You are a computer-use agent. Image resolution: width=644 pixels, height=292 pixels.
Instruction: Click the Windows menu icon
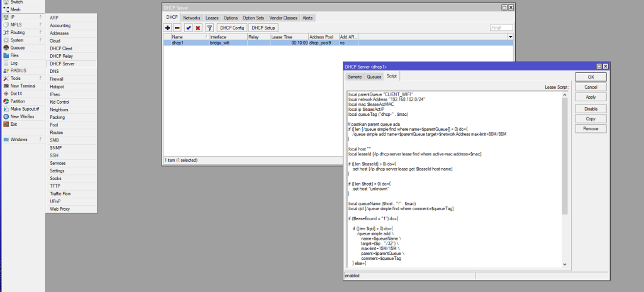coord(6,140)
